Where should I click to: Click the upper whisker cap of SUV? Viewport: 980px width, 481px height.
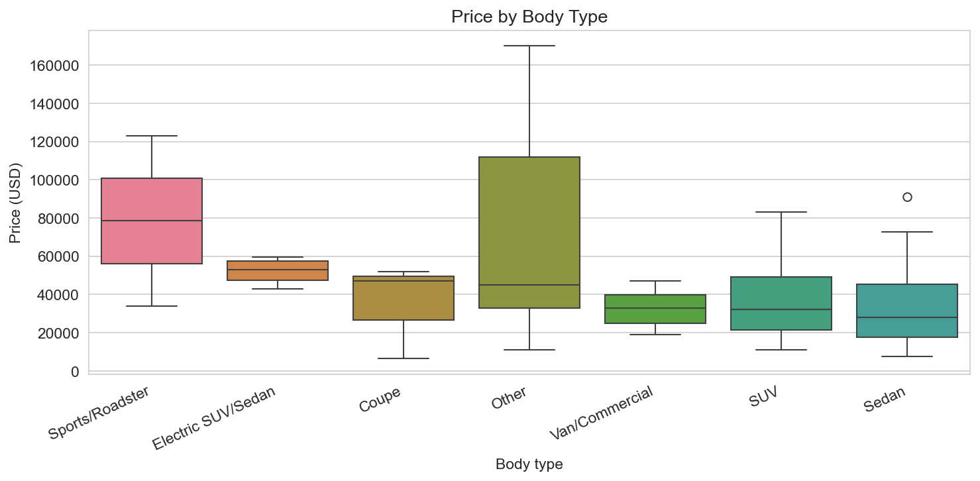click(781, 212)
